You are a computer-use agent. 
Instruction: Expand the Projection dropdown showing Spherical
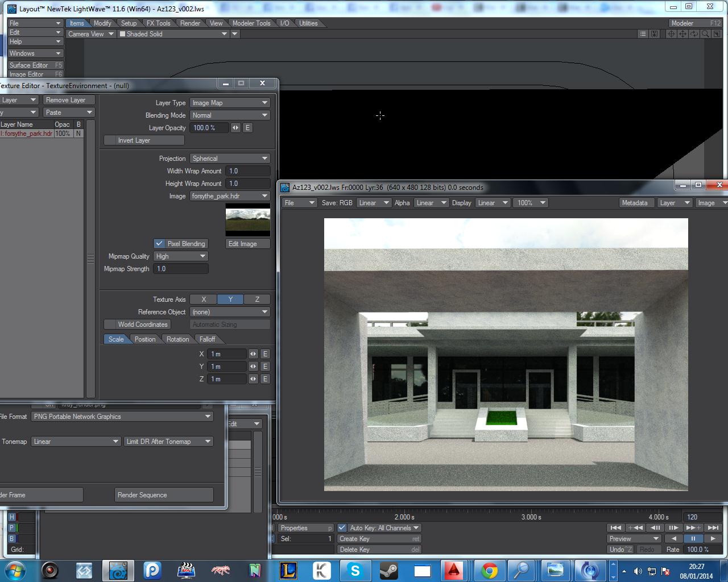click(x=230, y=159)
